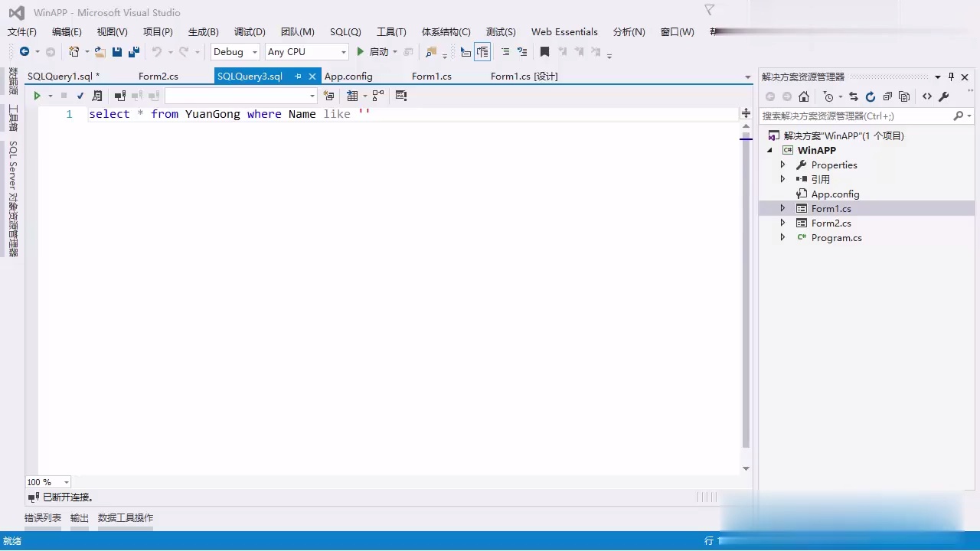Click the 启动 button to start debugging
The width and height of the screenshot is (980, 551).
coord(375,51)
